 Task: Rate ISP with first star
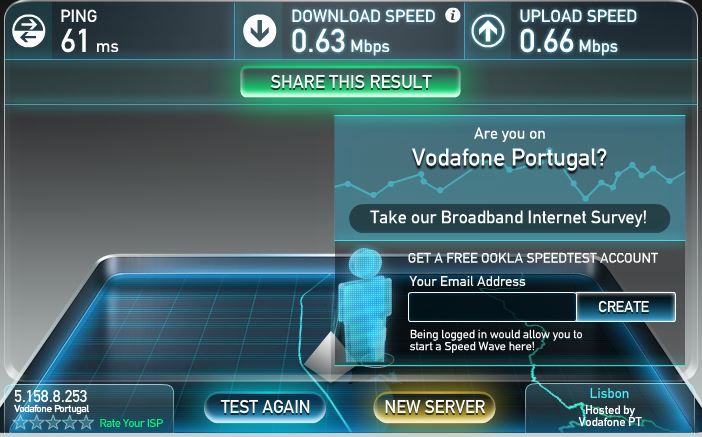point(20,422)
